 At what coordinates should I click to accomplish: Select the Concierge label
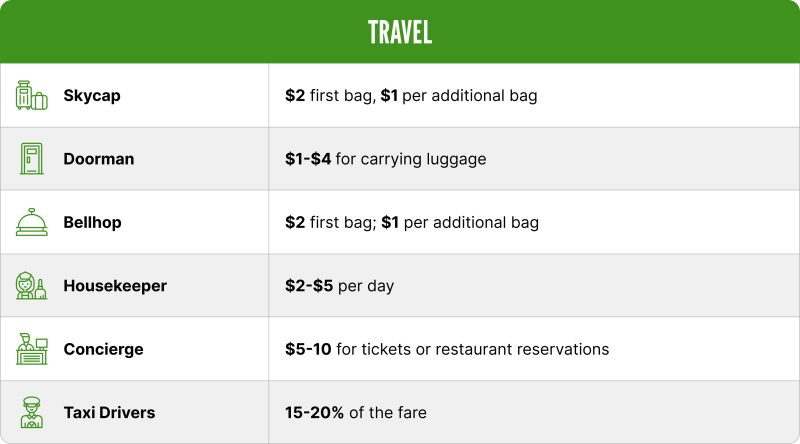click(103, 350)
